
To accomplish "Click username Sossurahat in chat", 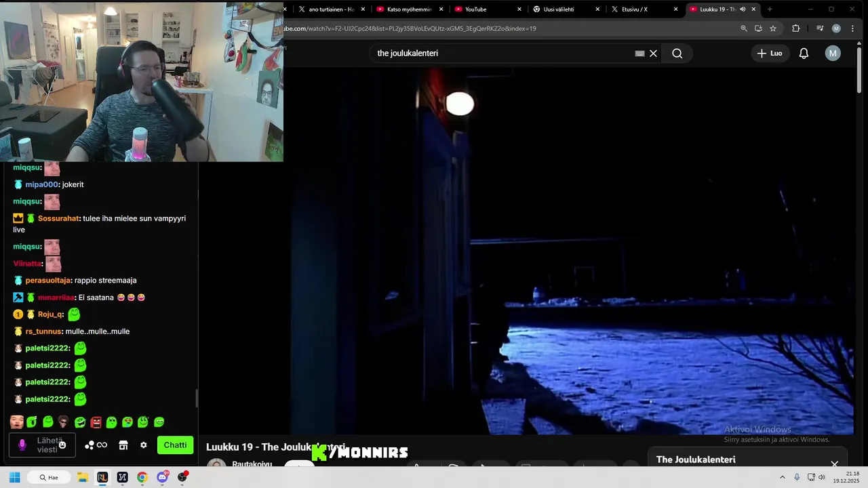I will (x=58, y=218).
